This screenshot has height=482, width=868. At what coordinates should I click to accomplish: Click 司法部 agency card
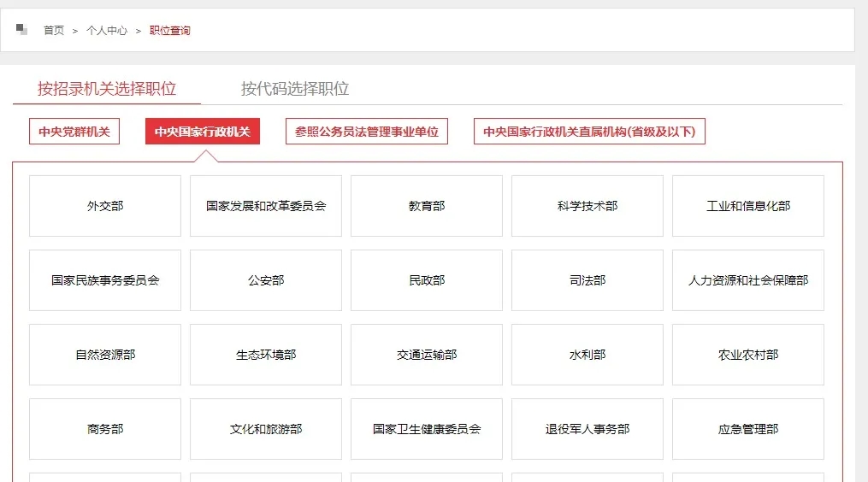[588, 280]
